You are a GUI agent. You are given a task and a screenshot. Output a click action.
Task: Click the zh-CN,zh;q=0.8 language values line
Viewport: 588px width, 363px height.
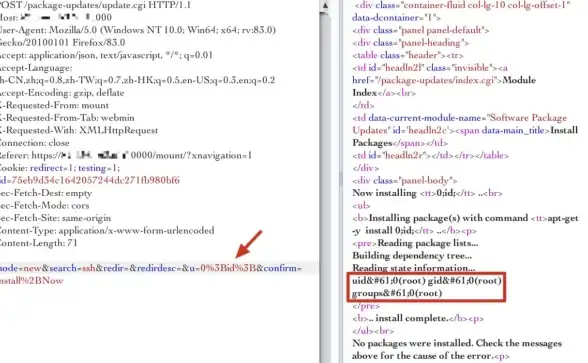coord(137,80)
